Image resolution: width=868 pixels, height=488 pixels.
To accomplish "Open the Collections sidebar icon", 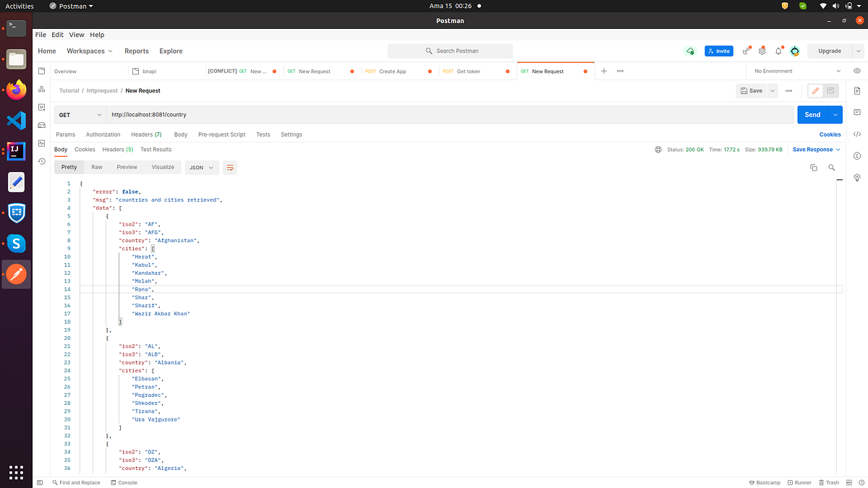I will 41,70.
